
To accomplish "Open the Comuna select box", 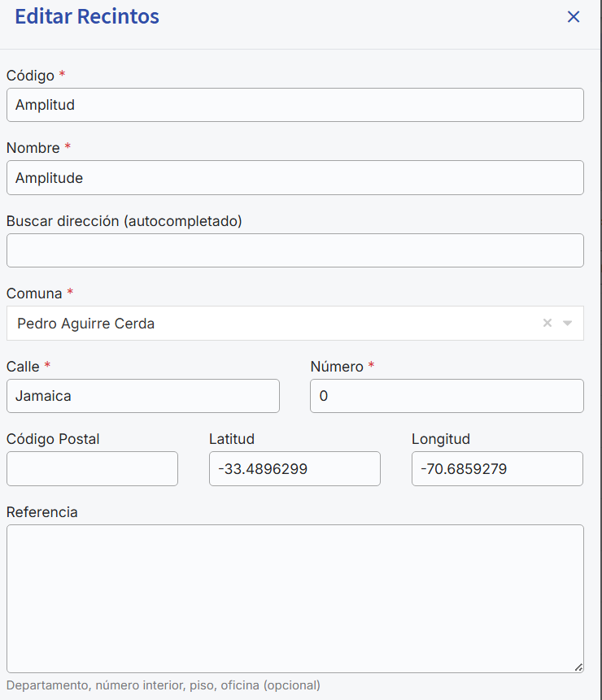I will [268, 323].
